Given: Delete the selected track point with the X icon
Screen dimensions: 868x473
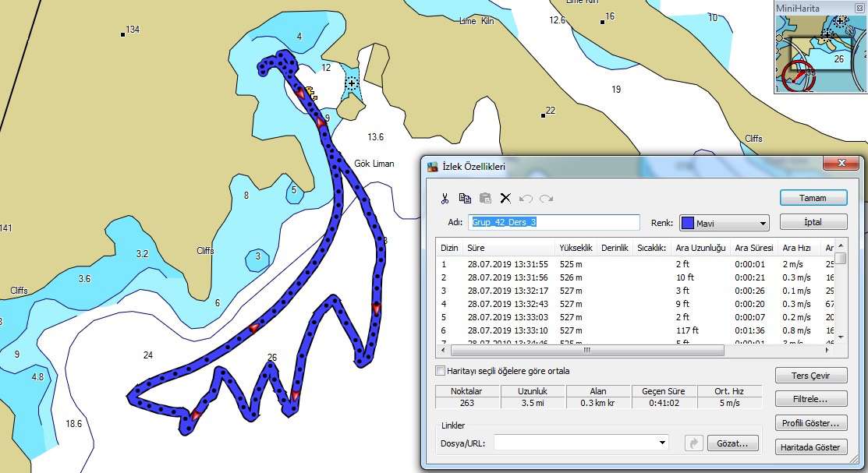Looking at the screenshot, I should [x=505, y=198].
